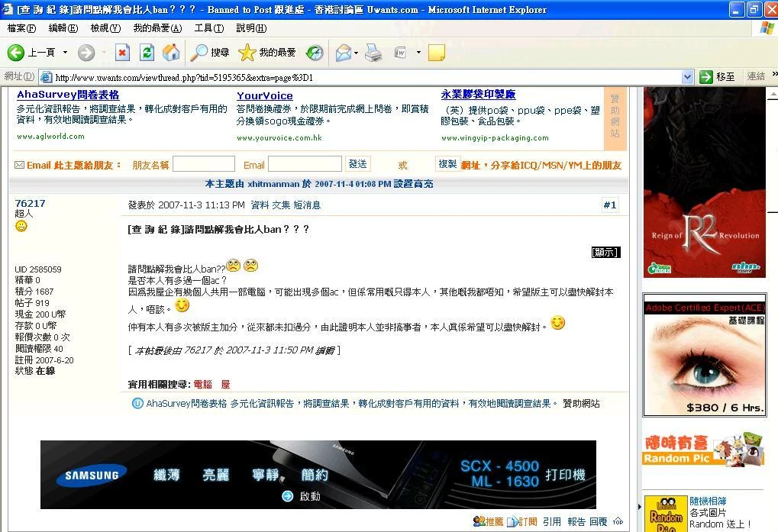Open the Edit button dropdown arrow
The width and height of the screenshot is (778, 532).
pos(418,52)
